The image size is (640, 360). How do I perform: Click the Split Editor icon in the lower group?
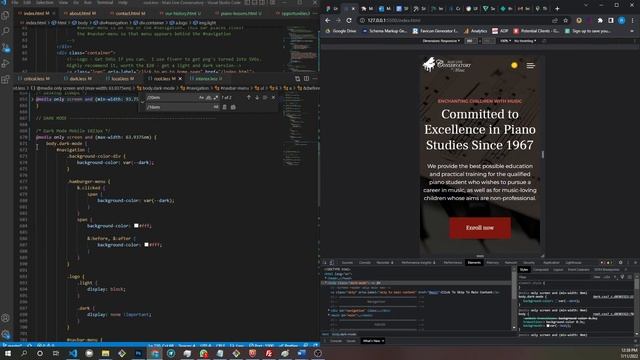click(306, 78)
